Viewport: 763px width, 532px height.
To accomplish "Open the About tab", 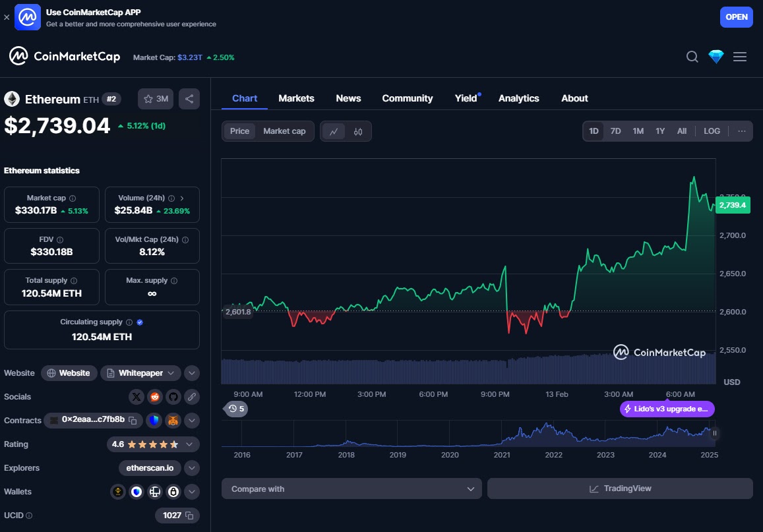I will tap(574, 98).
